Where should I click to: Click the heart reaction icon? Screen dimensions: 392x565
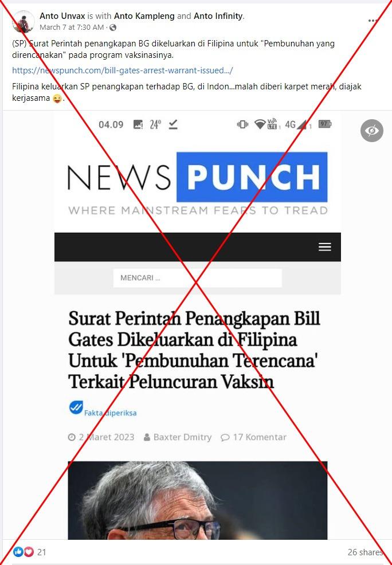[29, 551]
